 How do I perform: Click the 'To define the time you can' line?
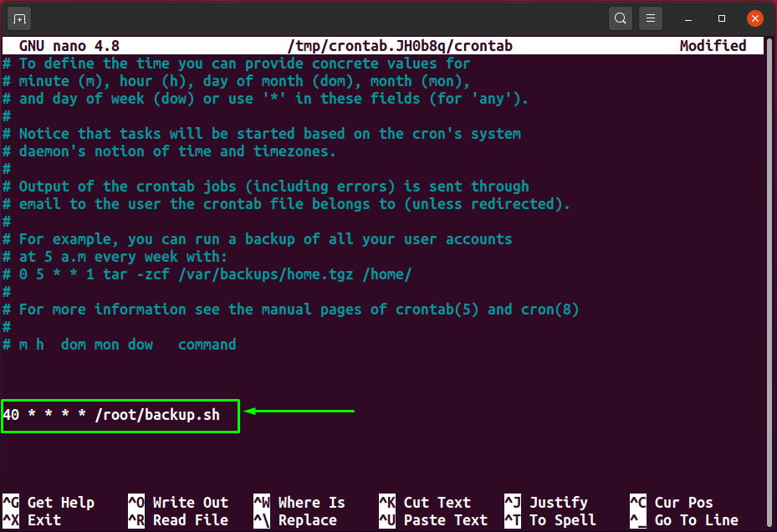tap(237, 64)
